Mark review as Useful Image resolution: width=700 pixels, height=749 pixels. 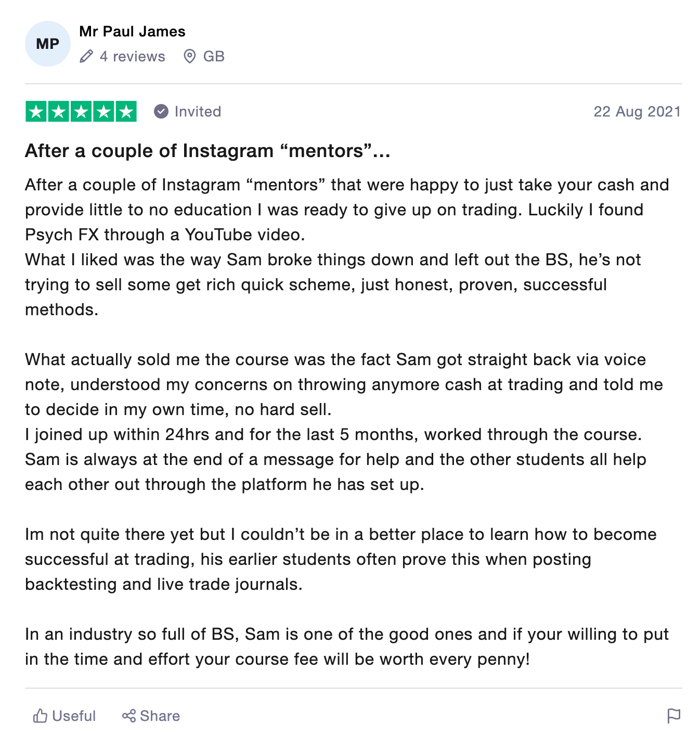[64, 716]
